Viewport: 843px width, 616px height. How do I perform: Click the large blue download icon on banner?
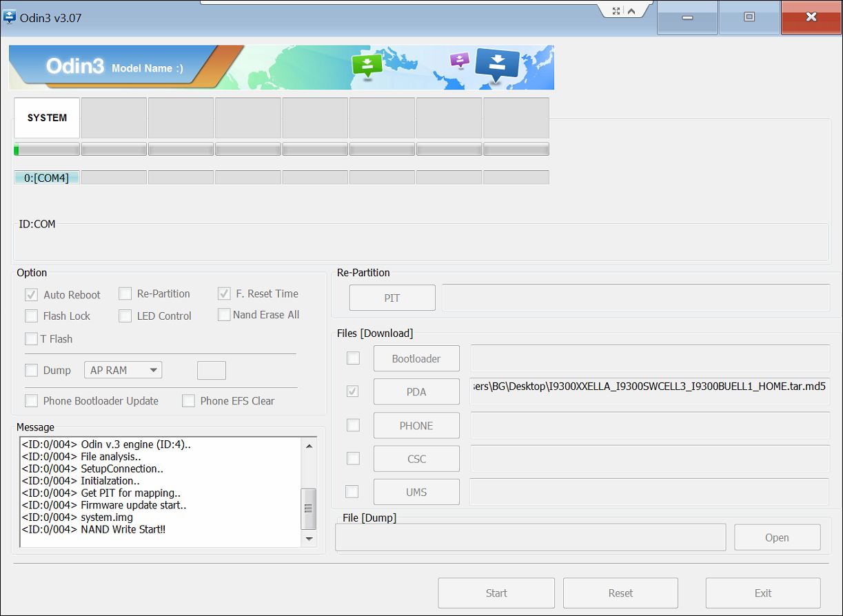pos(496,65)
